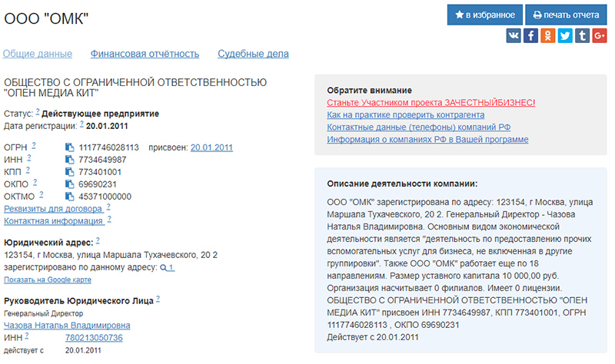Share via the Odnoklassniki icon
The width and height of the screenshot is (615, 364).
tap(548, 35)
